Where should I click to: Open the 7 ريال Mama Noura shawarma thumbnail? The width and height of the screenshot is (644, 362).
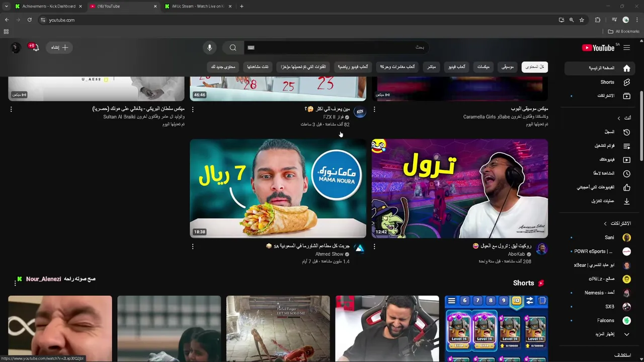[x=278, y=189]
